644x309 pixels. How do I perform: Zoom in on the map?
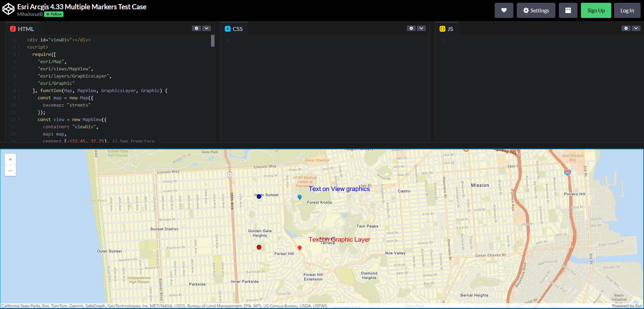(10, 159)
